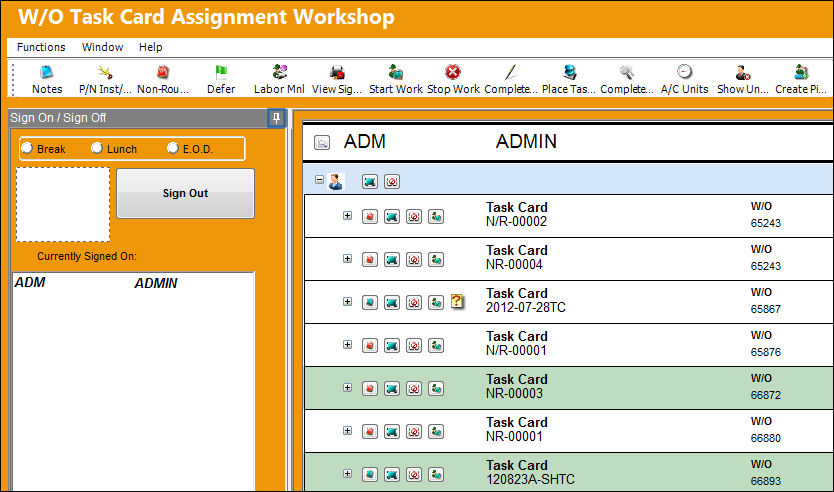Expand task card 2012-07-28TC

347,302
